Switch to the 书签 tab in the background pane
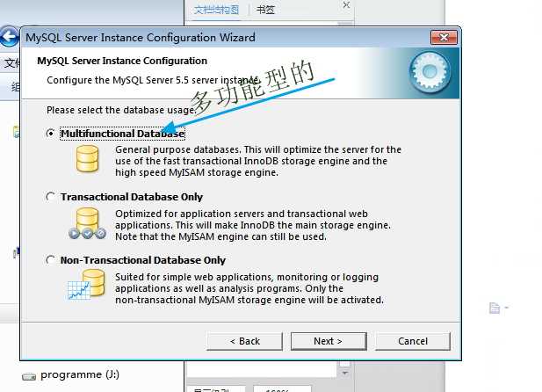Screen dimensions: 542x392 click(265, 10)
